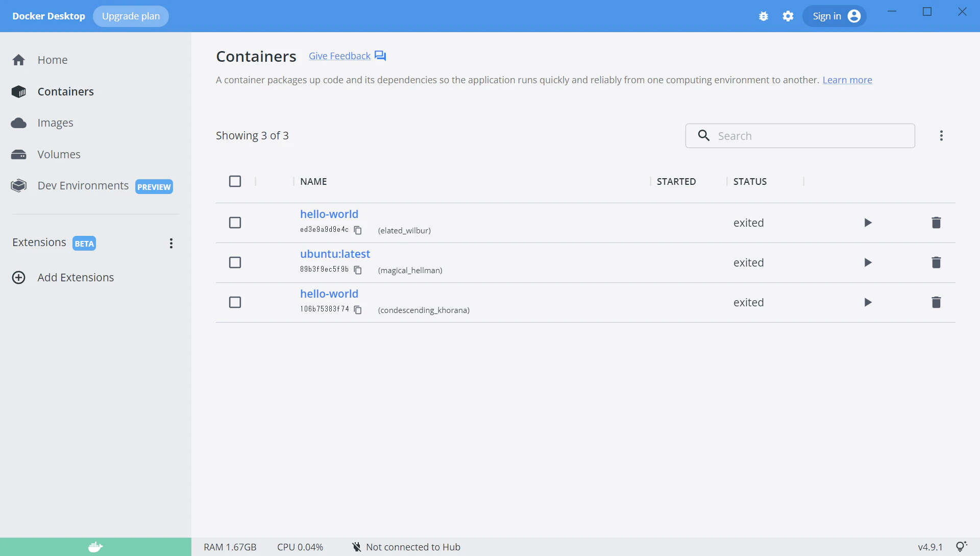Open the Extensions three-dot options menu
This screenshot has width=980, height=556.
pyautogui.click(x=171, y=243)
